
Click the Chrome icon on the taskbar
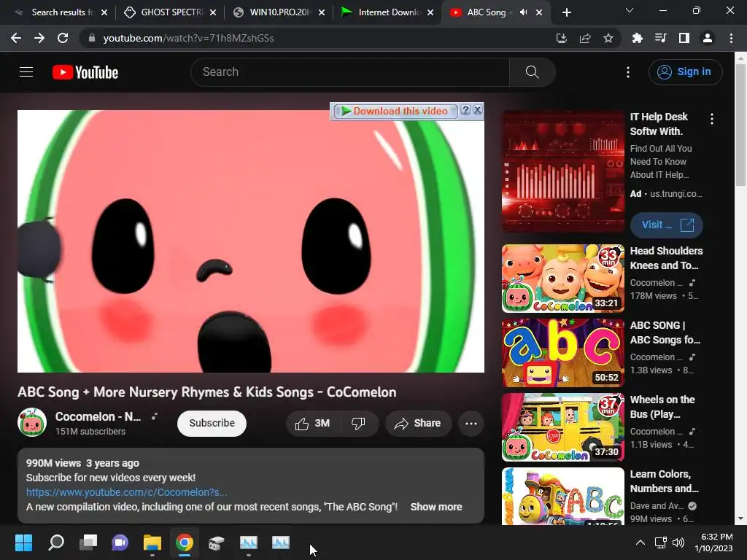coord(185,542)
